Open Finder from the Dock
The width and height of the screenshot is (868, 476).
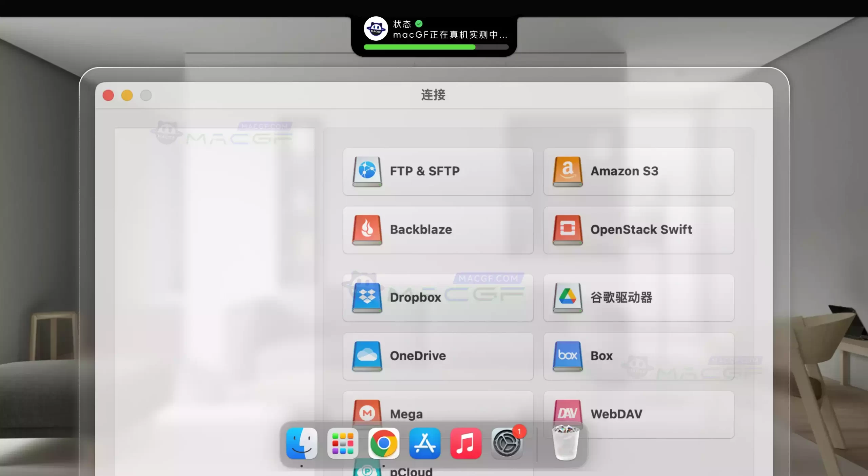[x=301, y=444]
